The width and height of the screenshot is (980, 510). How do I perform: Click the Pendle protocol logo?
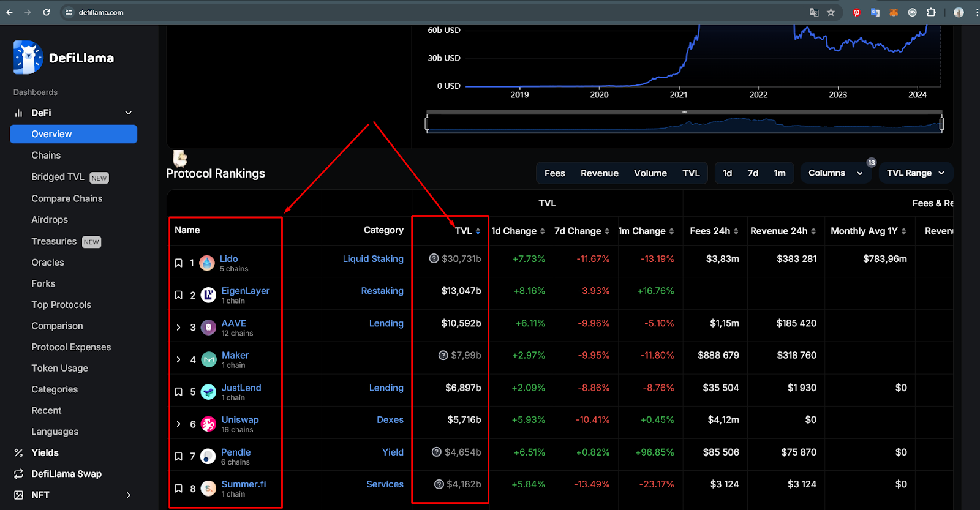click(208, 456)
